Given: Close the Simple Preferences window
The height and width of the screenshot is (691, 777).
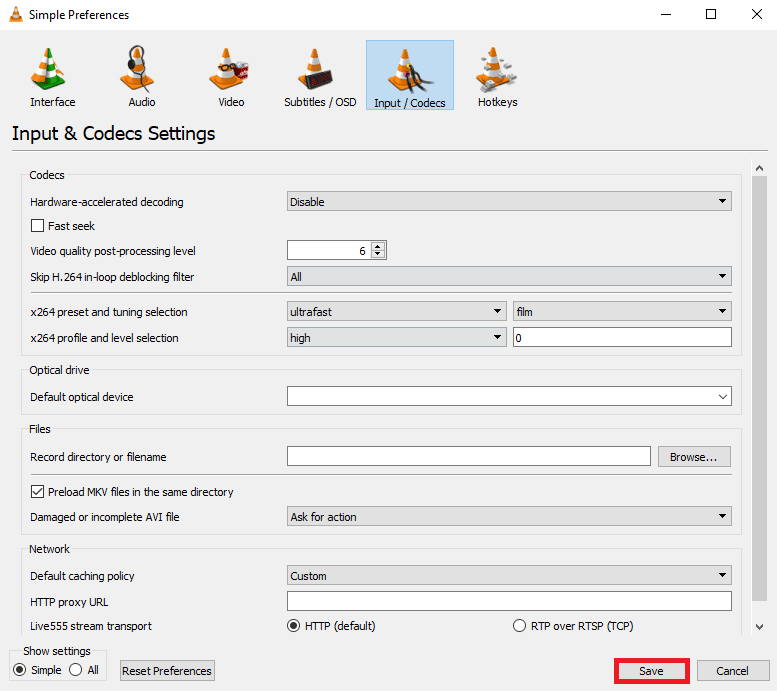Looking at the screenshot, I should click(757, 14).
